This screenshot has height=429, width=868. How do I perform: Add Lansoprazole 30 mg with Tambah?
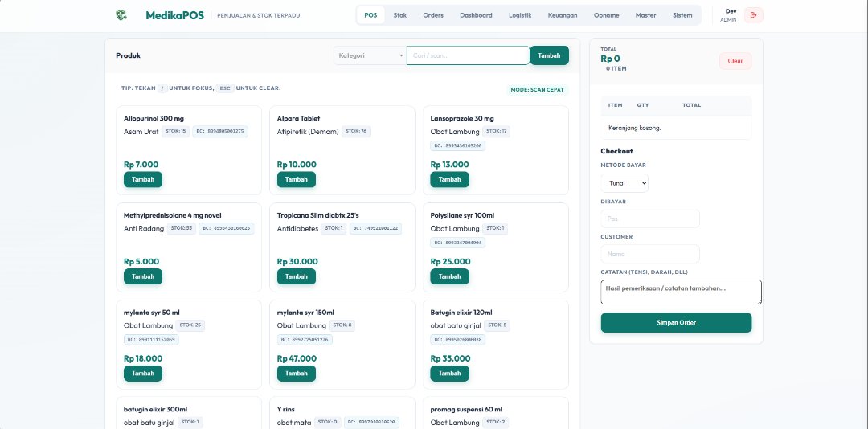tap(449, 179)
